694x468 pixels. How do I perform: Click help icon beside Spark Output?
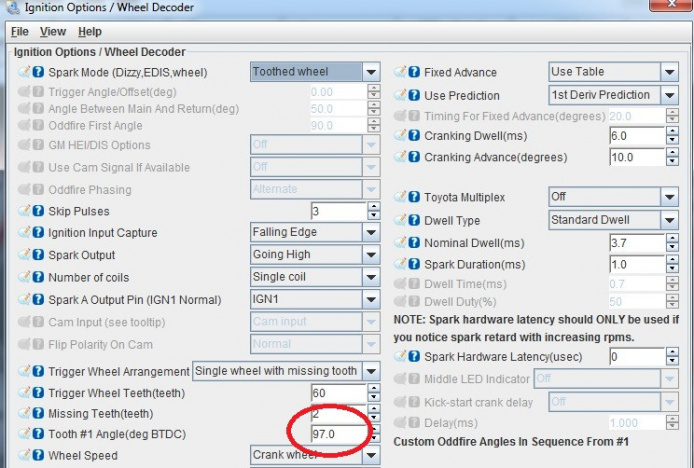click(x=39, y=255)
